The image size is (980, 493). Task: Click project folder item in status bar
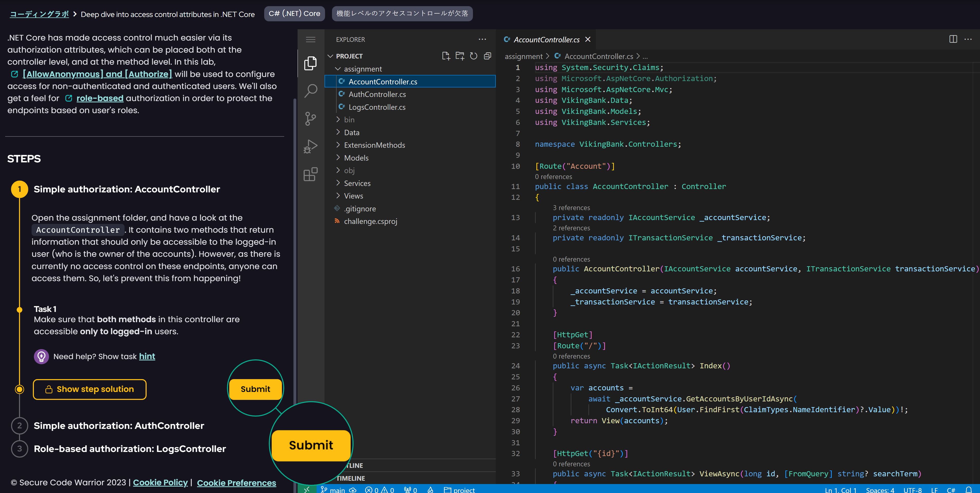coord(459,490)
